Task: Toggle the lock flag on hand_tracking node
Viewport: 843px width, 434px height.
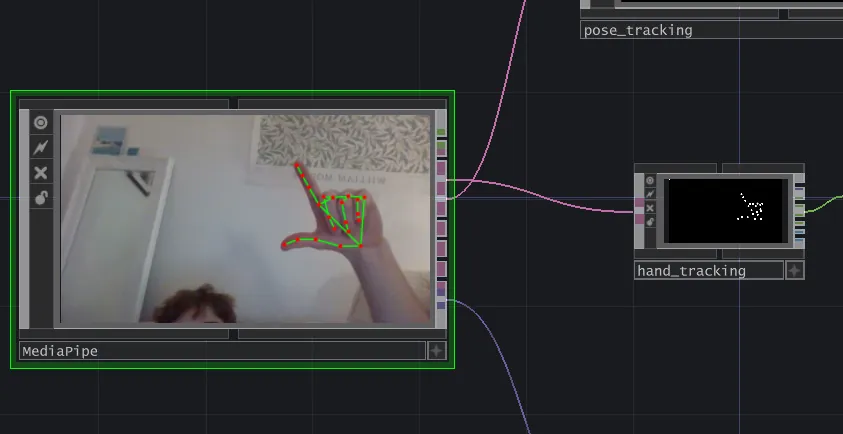Action: pos(650,222)
